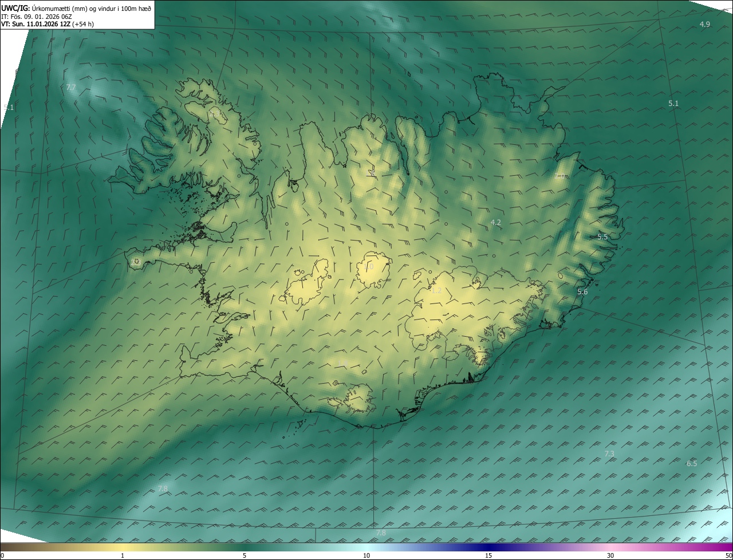Click the 5.6 value label

[x=582, y=292]
